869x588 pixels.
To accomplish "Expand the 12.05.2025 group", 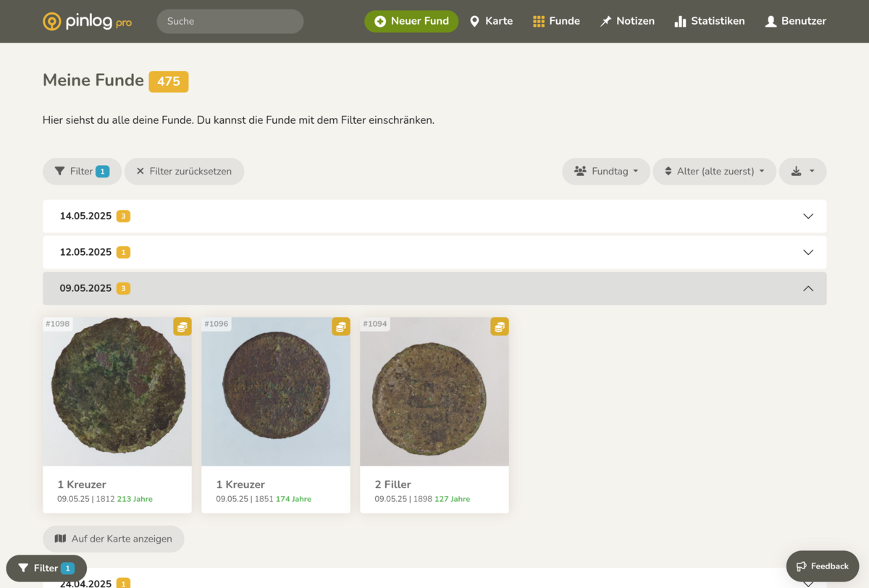I will [x=434, y=252].
